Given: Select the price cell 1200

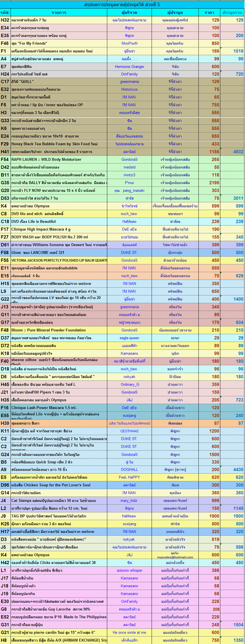Looking at the screenshot, I should coord(210,431).
